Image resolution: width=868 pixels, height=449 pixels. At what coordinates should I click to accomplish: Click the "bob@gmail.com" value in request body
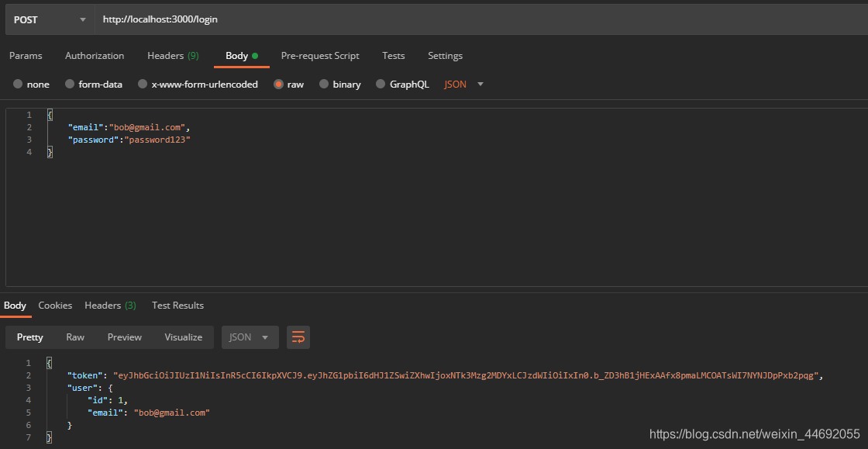pos(146,127)
